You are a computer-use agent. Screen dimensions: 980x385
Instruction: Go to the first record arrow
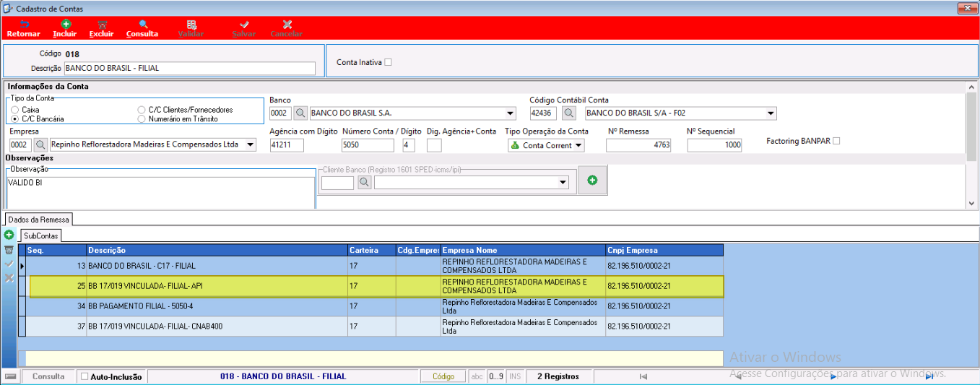point(643,376)
